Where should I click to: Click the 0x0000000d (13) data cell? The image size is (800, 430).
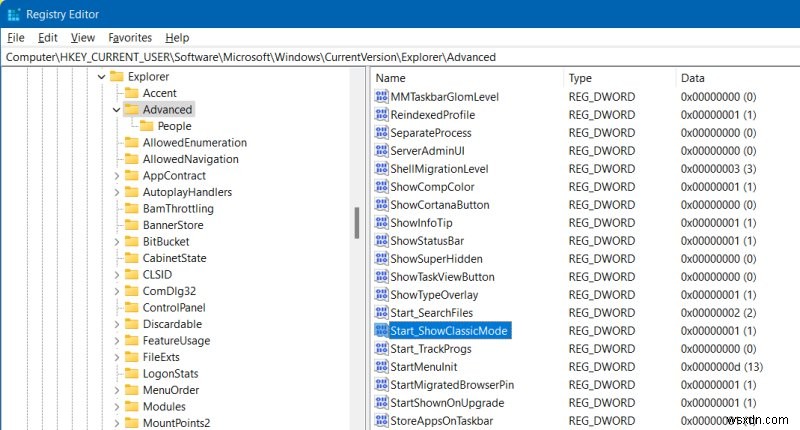721,367
